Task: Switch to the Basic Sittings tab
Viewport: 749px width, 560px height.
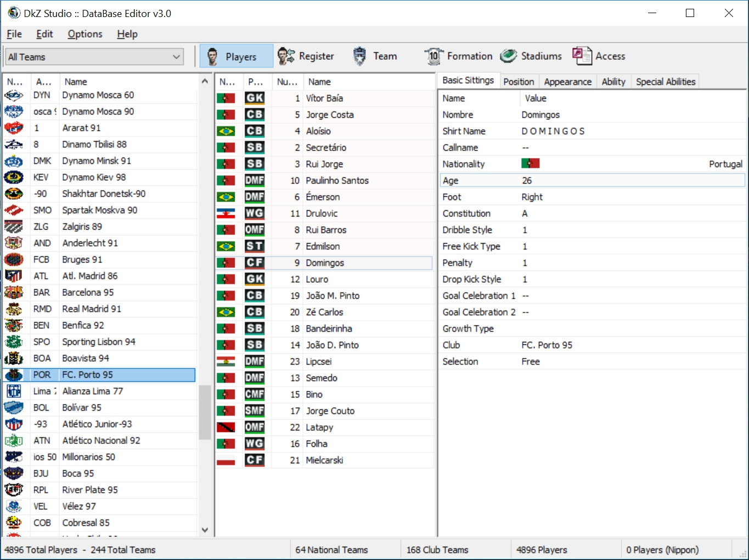Action: (468, 81)
